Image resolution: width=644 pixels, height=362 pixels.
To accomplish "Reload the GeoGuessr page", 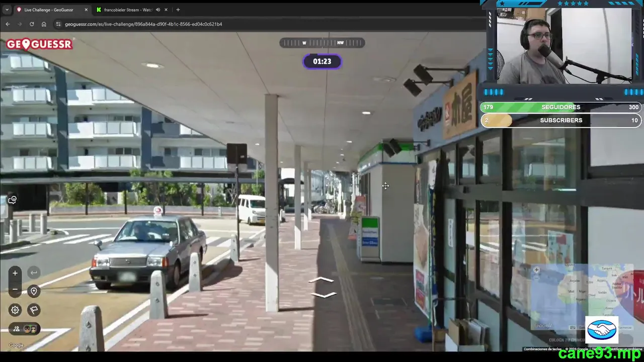I will (32, 24).
